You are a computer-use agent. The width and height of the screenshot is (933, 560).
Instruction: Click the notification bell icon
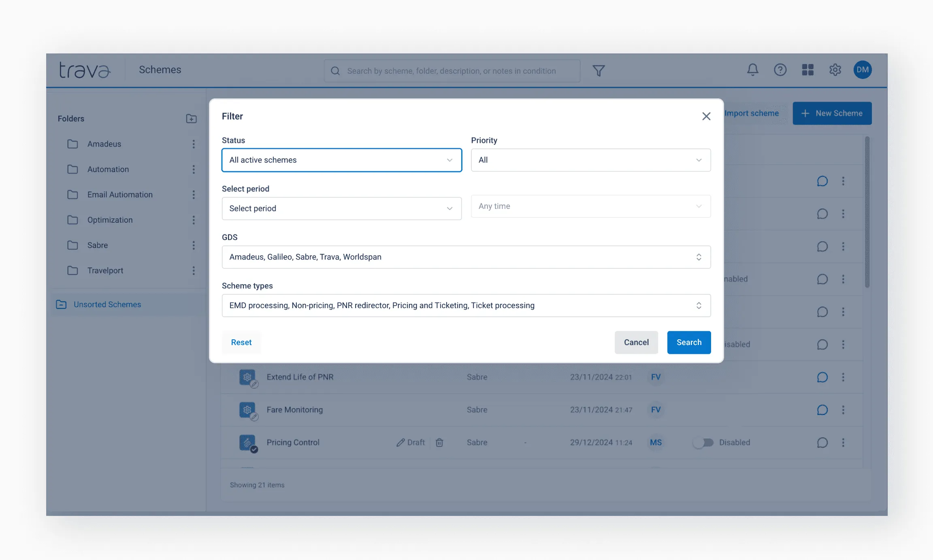pos(752,70)
